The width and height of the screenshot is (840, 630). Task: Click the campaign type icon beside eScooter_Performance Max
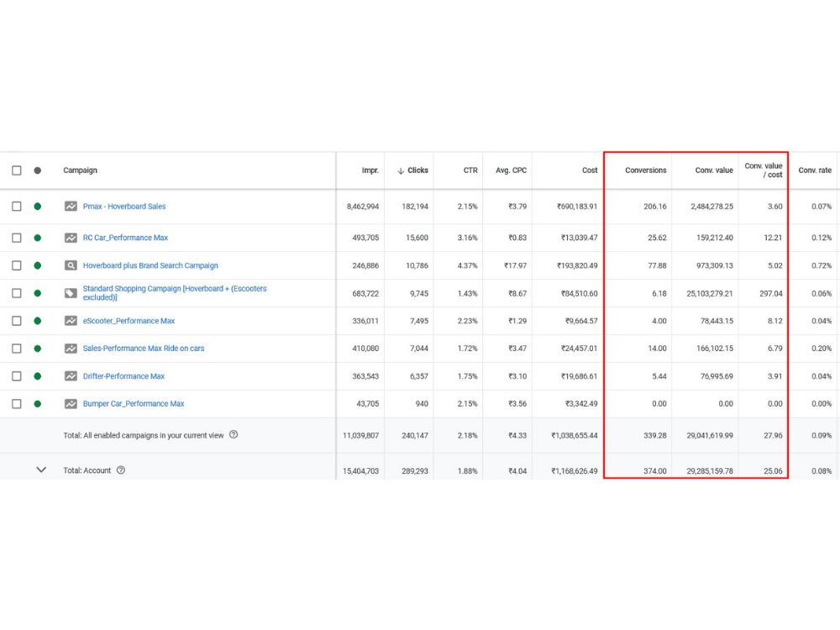71,321
